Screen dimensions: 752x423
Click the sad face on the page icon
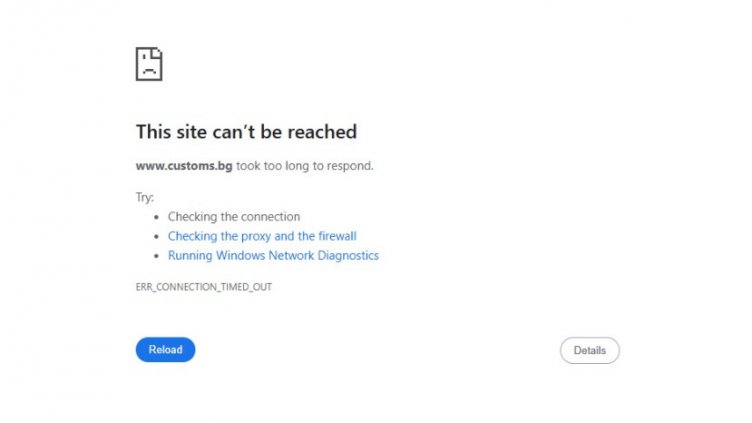(148, 69)
